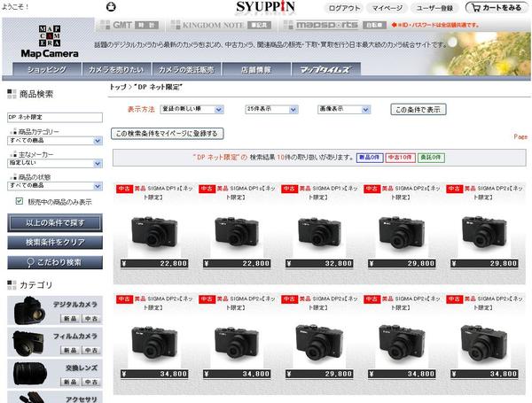Viewport: 532px width, 403px height.
Task: Open the 画像表示 view mode dropdown
Action: [344, 109]
